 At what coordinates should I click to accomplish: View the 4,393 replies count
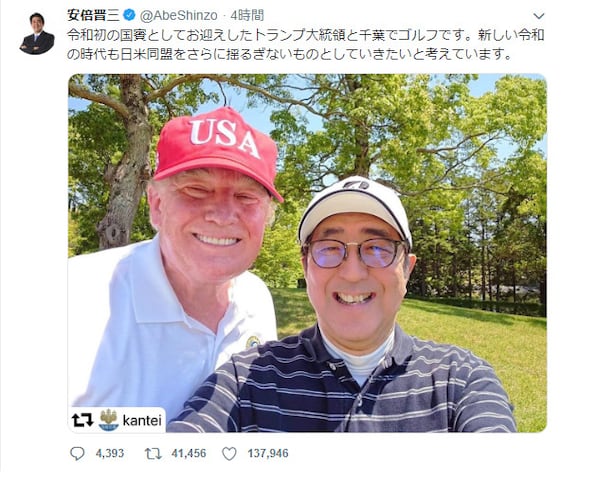[x=110, y=453]
